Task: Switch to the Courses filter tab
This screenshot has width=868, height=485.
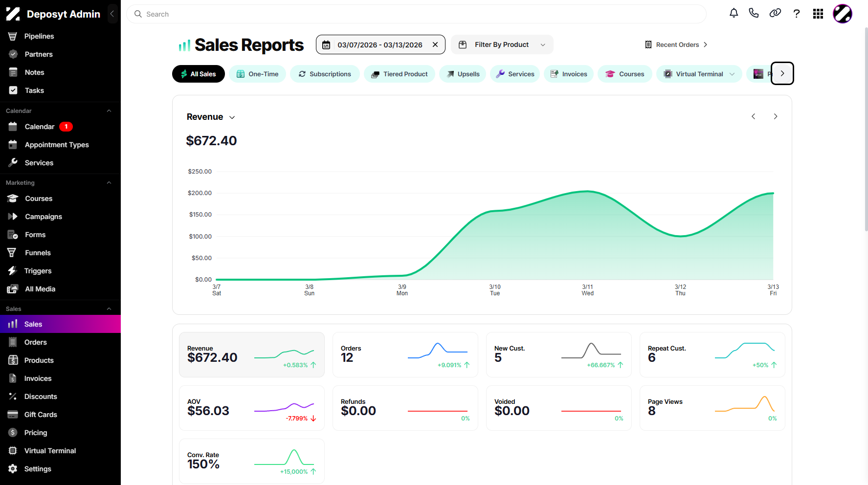Action: point(624,74)
